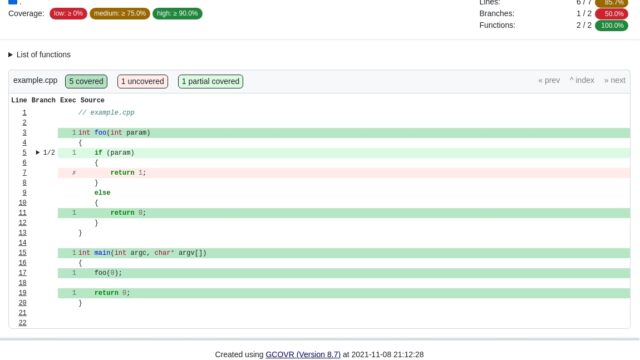Click the example.cpp file name label
Screen dimensions: 640x360
point(35,80)
